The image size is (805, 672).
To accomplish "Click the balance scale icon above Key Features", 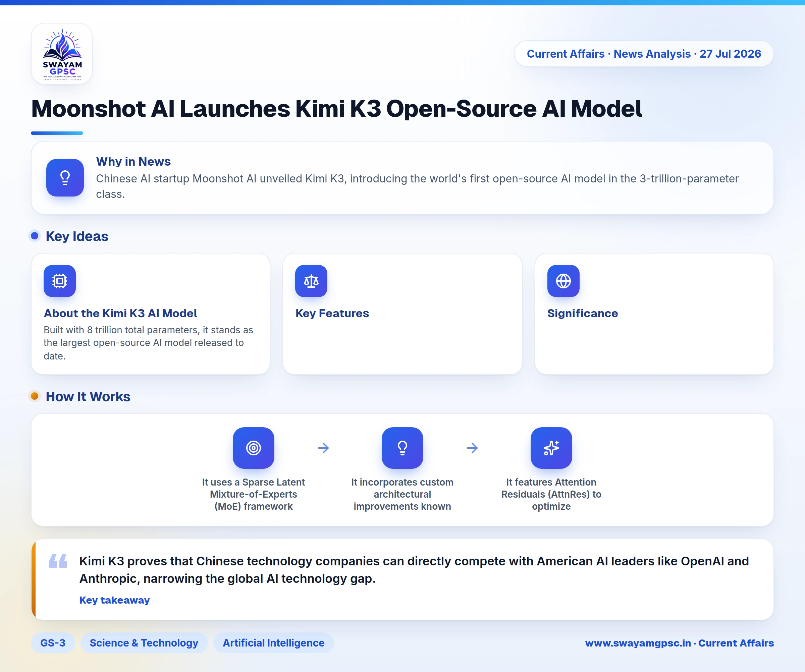I will [311, 281].
